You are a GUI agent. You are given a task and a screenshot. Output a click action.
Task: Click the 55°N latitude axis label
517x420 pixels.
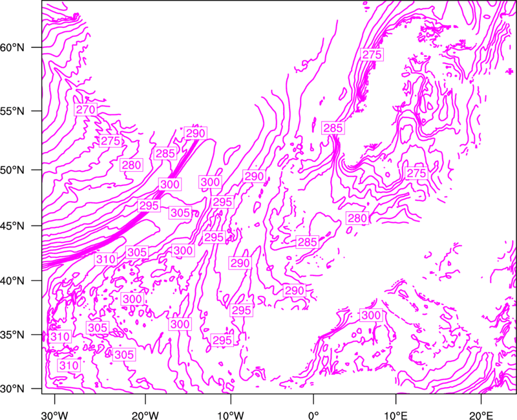[x=12, y=111]
